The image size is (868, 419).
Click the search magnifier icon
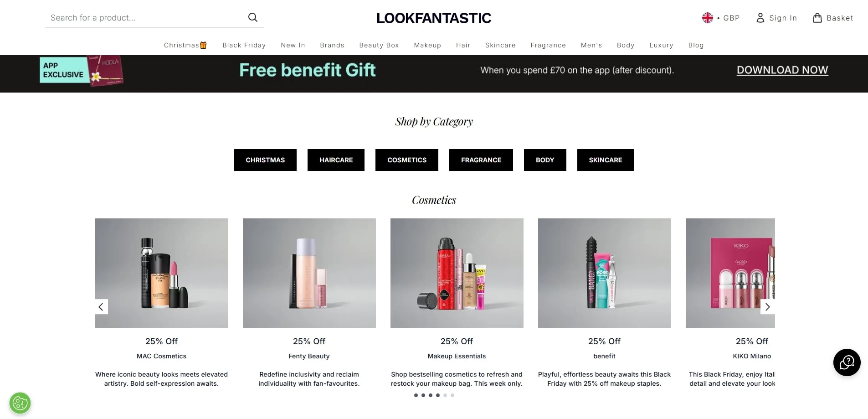click(253, 17)
